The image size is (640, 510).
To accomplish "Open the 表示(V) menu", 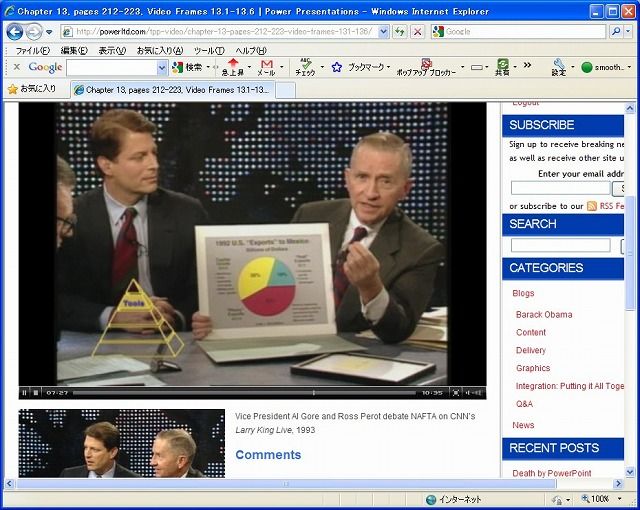I will tap(112, 51).
